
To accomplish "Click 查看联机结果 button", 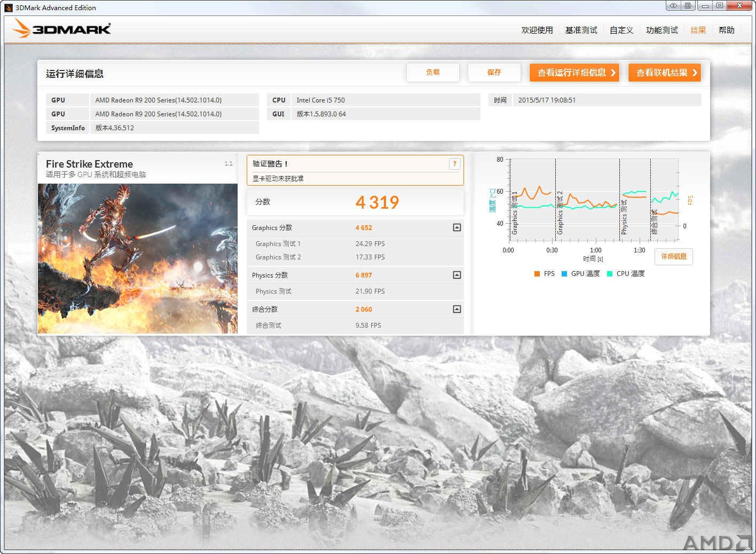I will pos(665,73).
